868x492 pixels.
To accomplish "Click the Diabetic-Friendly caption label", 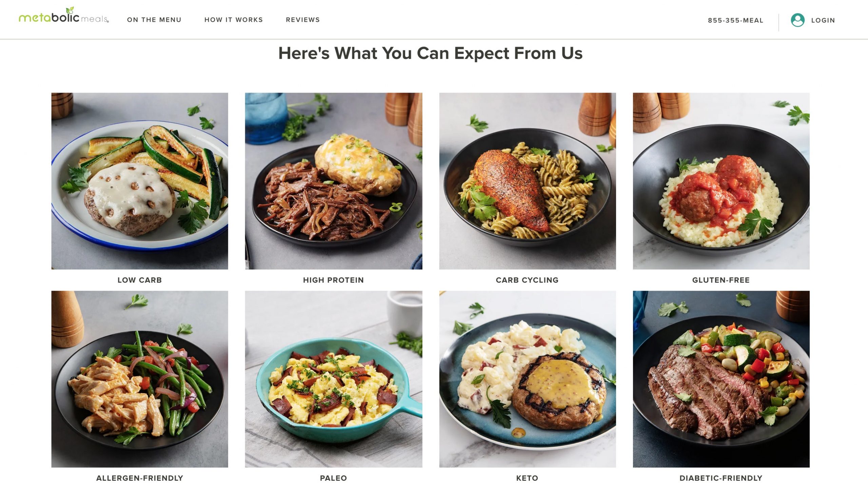I will pos(721,478).
